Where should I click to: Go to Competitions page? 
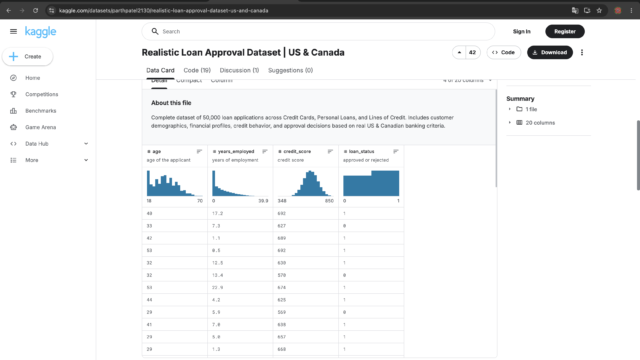pos(42,94)
